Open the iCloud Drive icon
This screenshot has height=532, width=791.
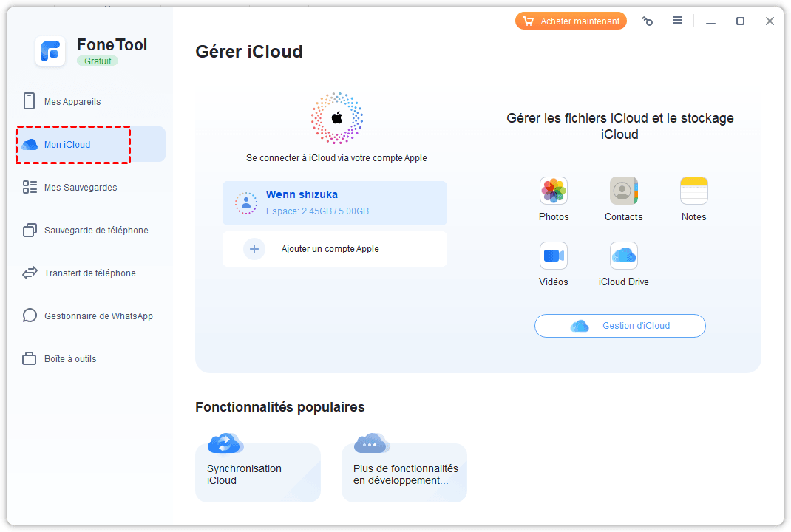tap(623, 256)
